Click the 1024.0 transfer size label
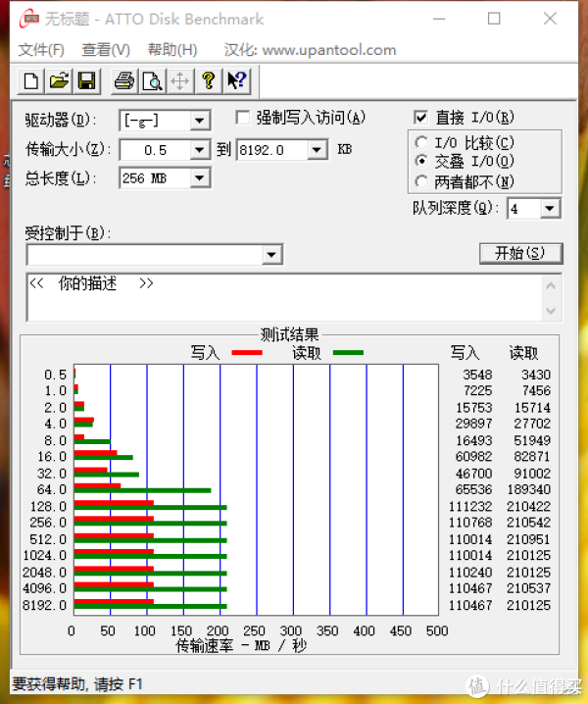 45,555
